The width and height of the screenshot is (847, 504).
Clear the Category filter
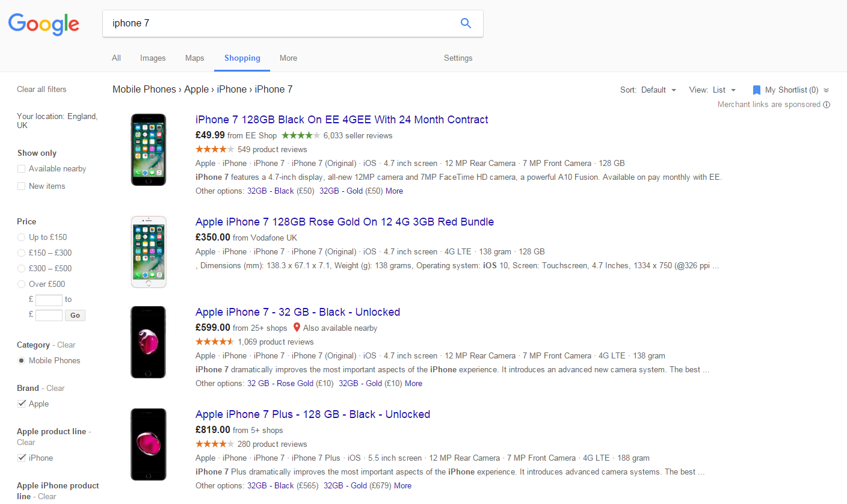pyautogui.click(x=66, y=345)
